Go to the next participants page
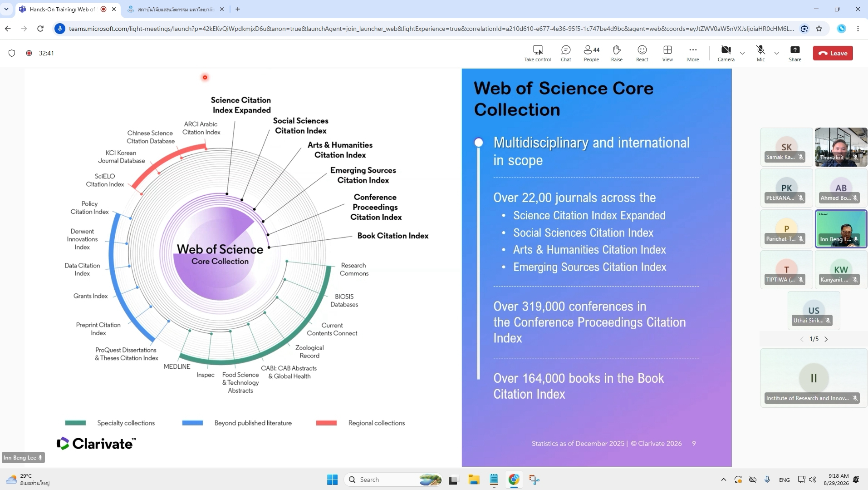868x490 pixels. click(826, 339)
